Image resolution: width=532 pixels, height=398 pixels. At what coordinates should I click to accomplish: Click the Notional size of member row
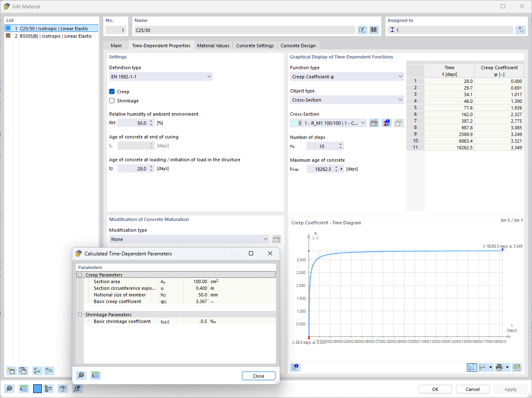click(180, 295)
